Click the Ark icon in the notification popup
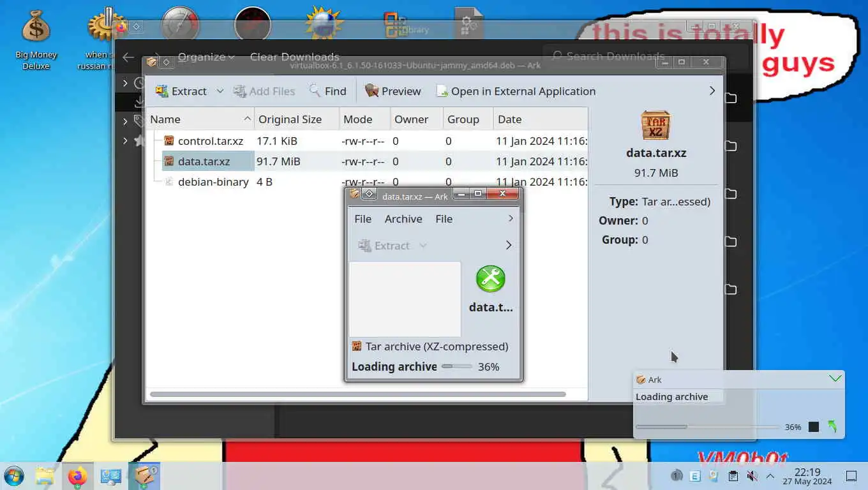The width and height of the screenshot is (868, 490). click(x=641, y=380)
